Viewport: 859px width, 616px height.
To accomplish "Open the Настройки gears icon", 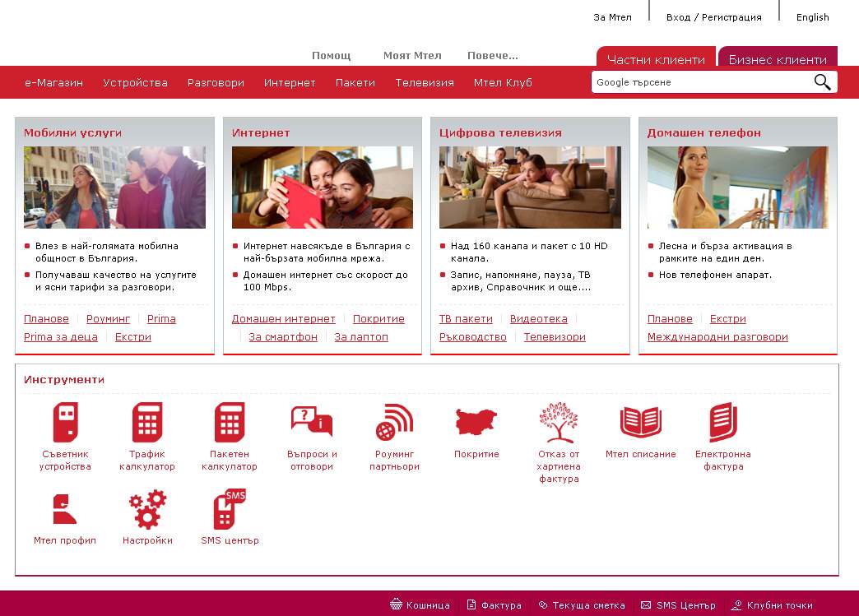I will click(x=147, y=509).
